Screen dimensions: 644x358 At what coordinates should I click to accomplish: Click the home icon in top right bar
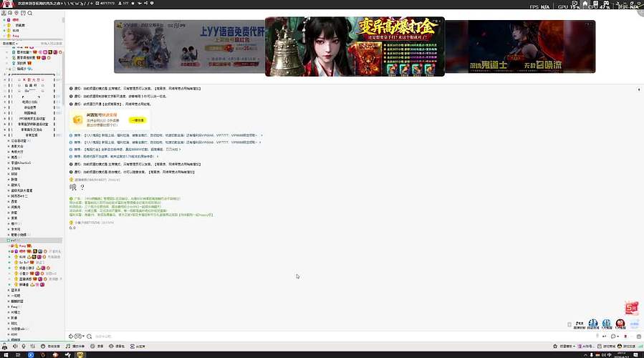[585, 4]
